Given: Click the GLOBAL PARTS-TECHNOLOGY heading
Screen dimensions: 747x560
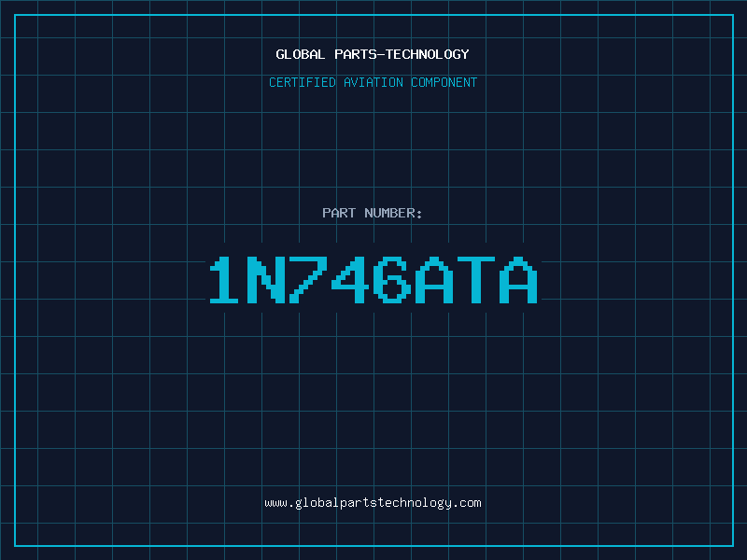Looking at the screenshot, I should pos(373,54).
